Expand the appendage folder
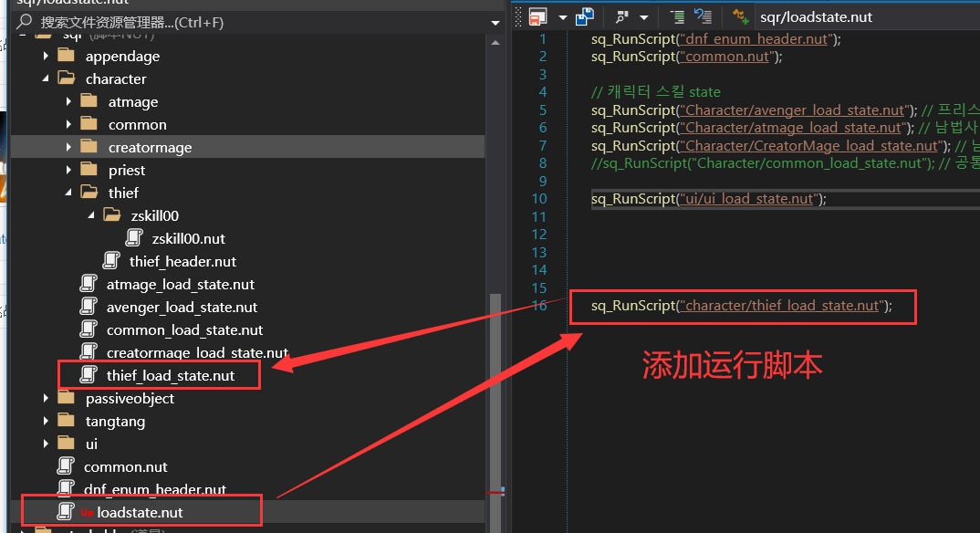The image size is (980, 533). click(x=47, y=57)
